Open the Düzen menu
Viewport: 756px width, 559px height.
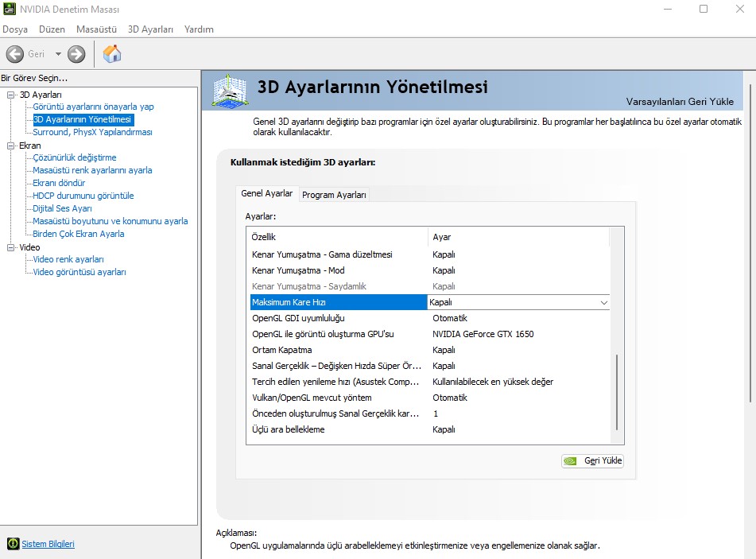(52, 29)
